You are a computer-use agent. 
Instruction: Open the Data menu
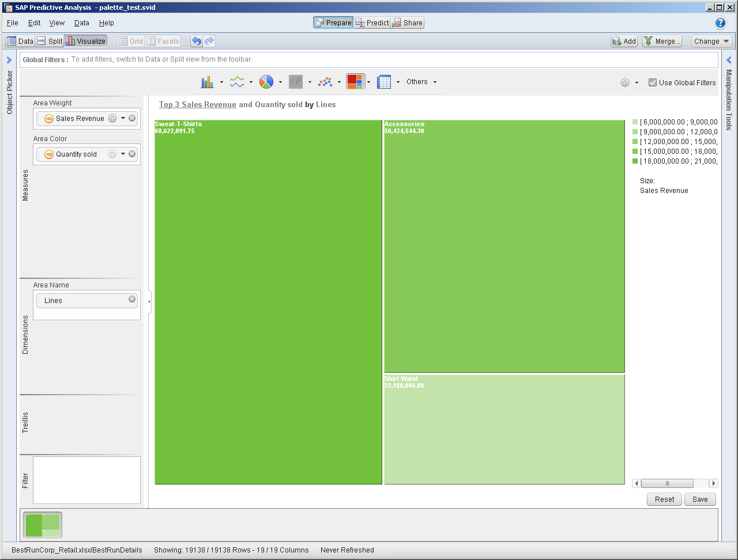(82, 23)
